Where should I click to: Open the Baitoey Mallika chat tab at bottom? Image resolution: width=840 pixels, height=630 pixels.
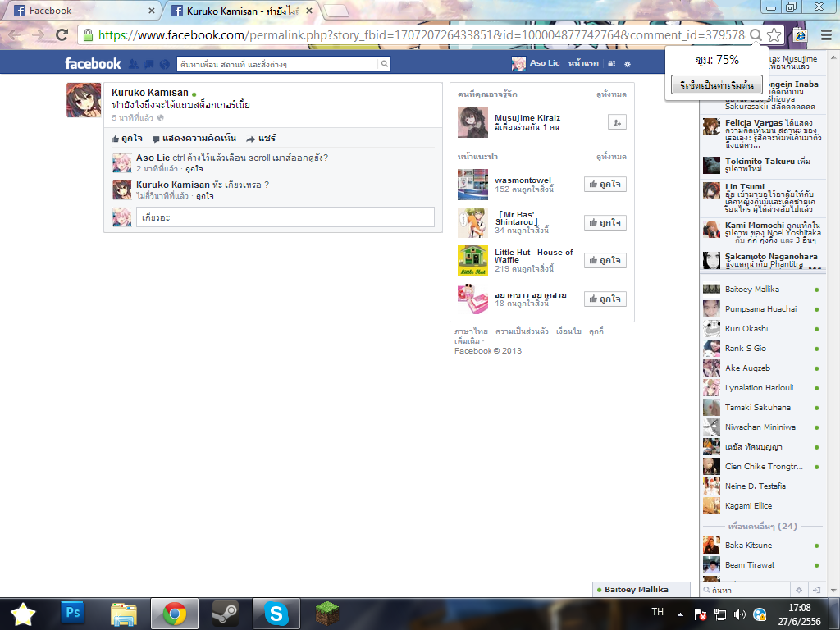pyautogui.click(x=641, y=589)
